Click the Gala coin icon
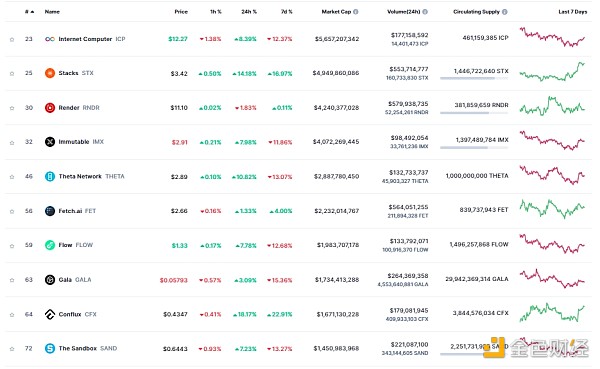This screenshot has width=600, height=369. pos(50,280)
